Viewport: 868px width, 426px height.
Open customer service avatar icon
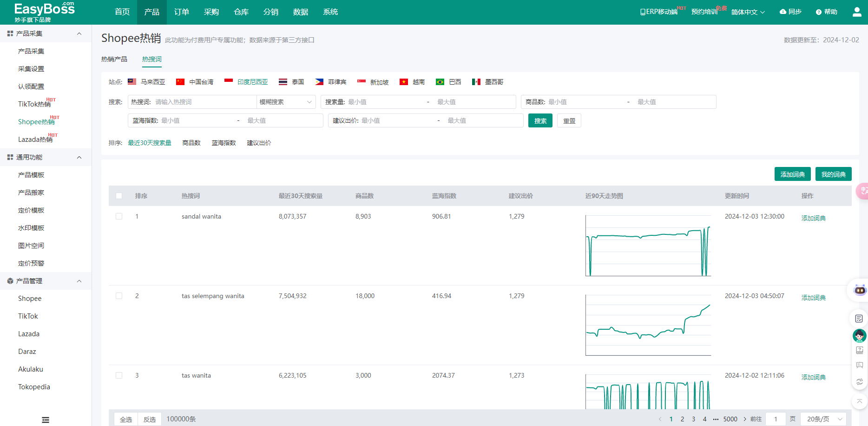click(860, 335)
